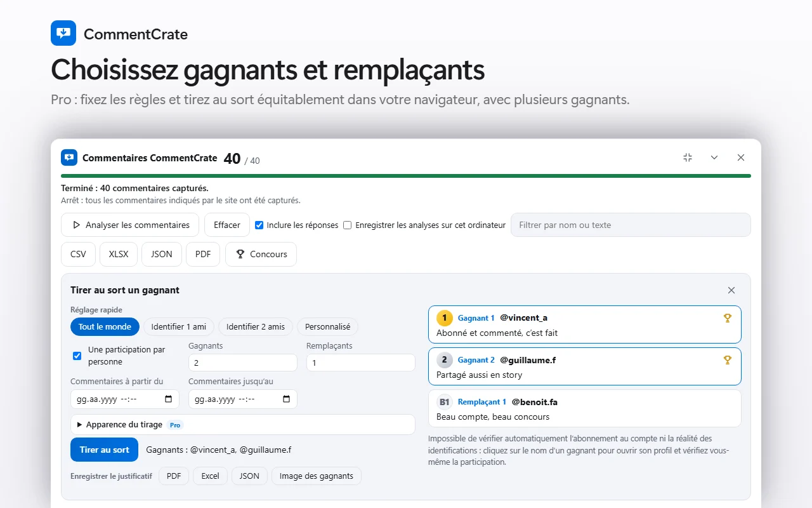Select the Identifier 2 amis preset

point(256,327)
